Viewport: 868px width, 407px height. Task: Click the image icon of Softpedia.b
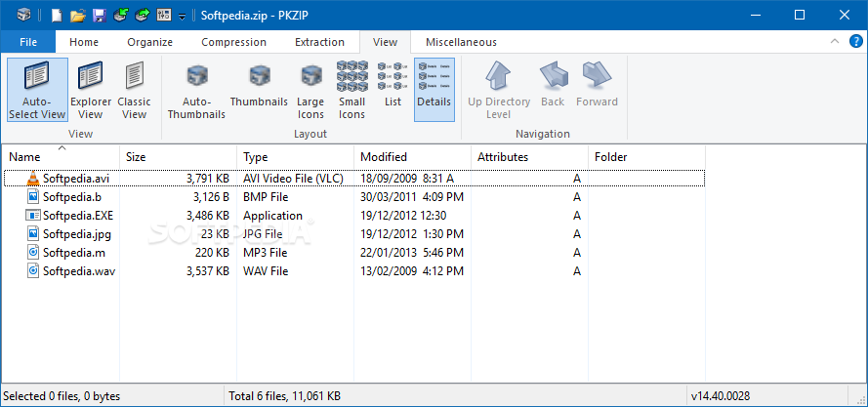point(33,196)
